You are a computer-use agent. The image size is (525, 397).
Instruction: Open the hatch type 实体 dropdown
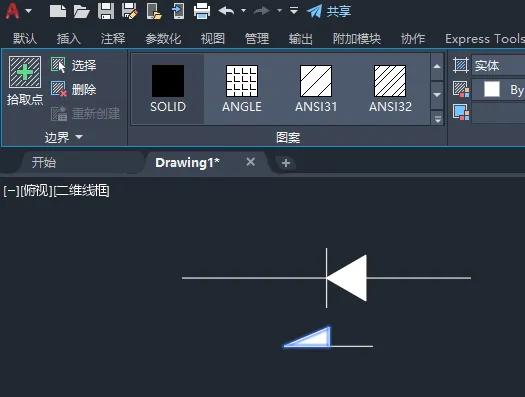[x=498, y=65]
